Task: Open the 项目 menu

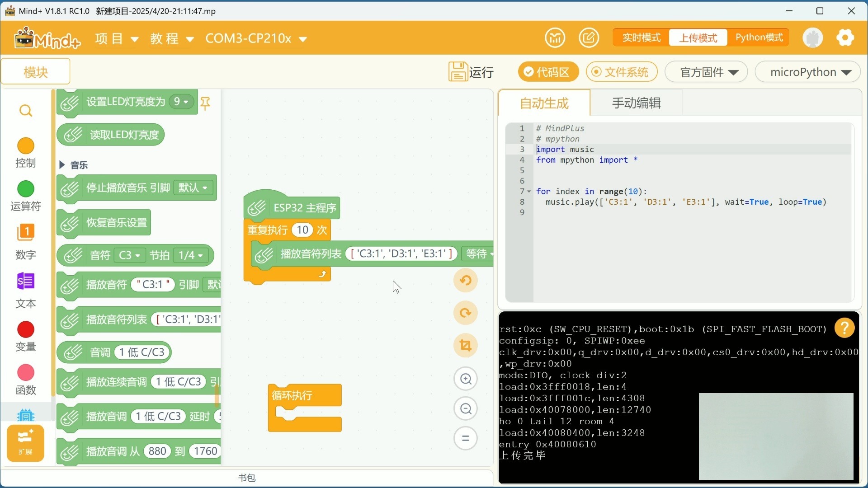Action: (117, 38)
